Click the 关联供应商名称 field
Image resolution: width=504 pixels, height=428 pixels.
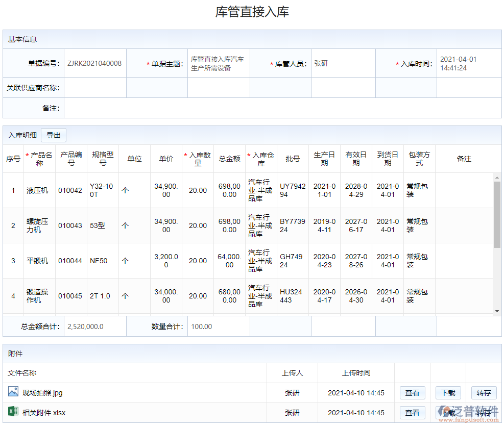click(x=95, y=88)
